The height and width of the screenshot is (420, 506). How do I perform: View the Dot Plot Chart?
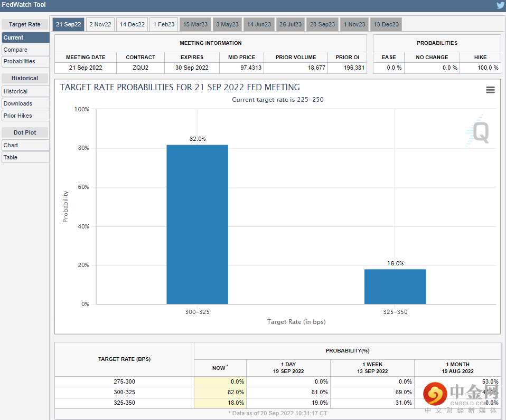click(11, 145)
